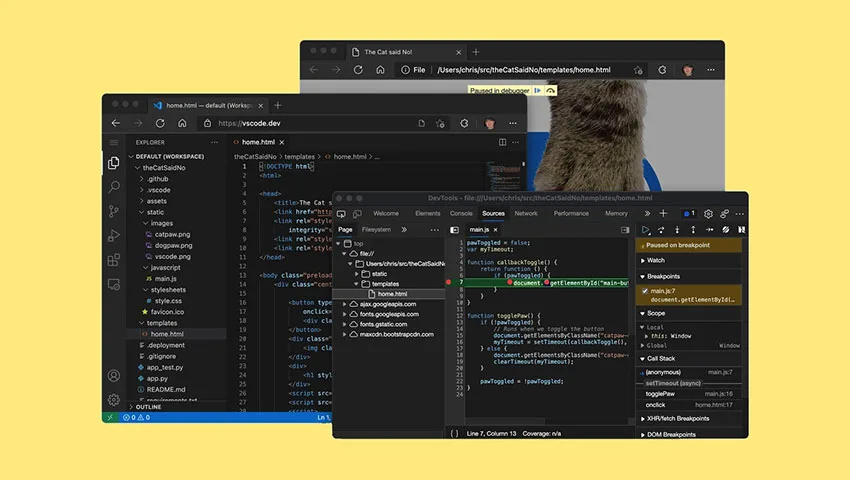Click Step into in DevTools debugger toolbar
This screenshot has height=480, width=850.
pos(677,230)
